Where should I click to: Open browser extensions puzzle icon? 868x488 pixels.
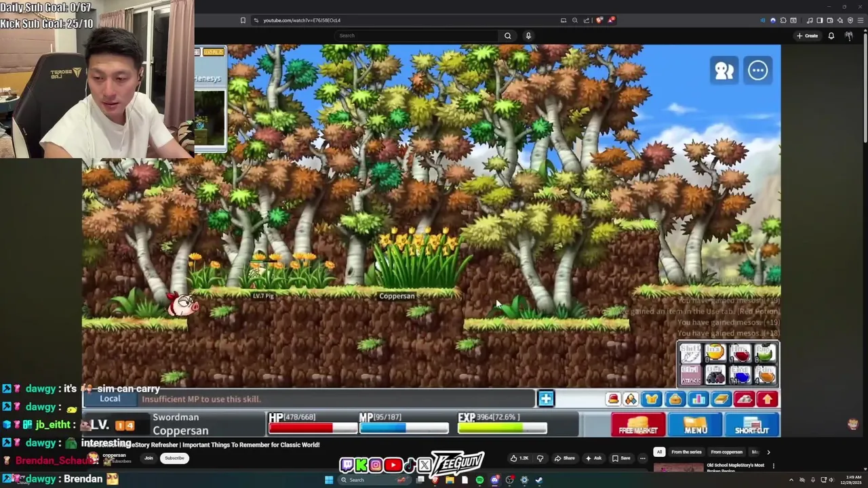point(783,20)
